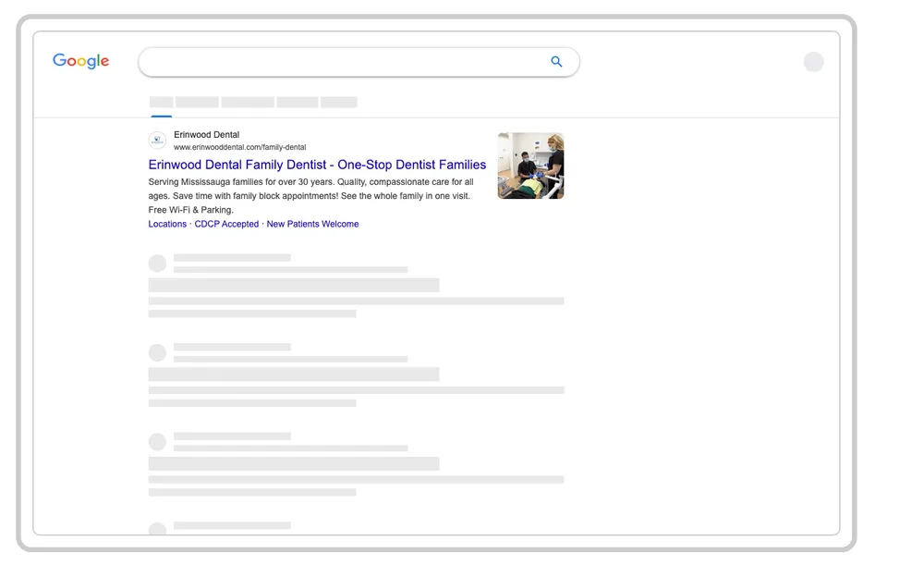924x565 pixels.
Task: Open Erinwood Dental Family Dentist headline link
Action: [317, 165]
